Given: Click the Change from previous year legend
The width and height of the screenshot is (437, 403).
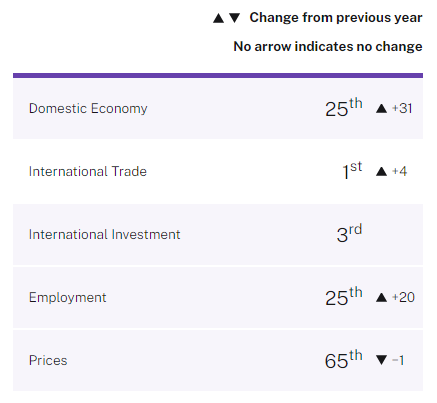Looking at the screenshot, I should 336,18.
